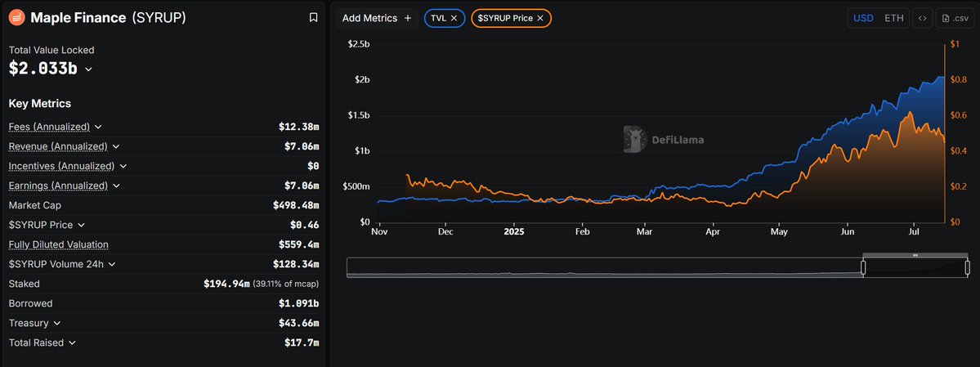Expand Fees (Annualized) details

pos(98,127)
